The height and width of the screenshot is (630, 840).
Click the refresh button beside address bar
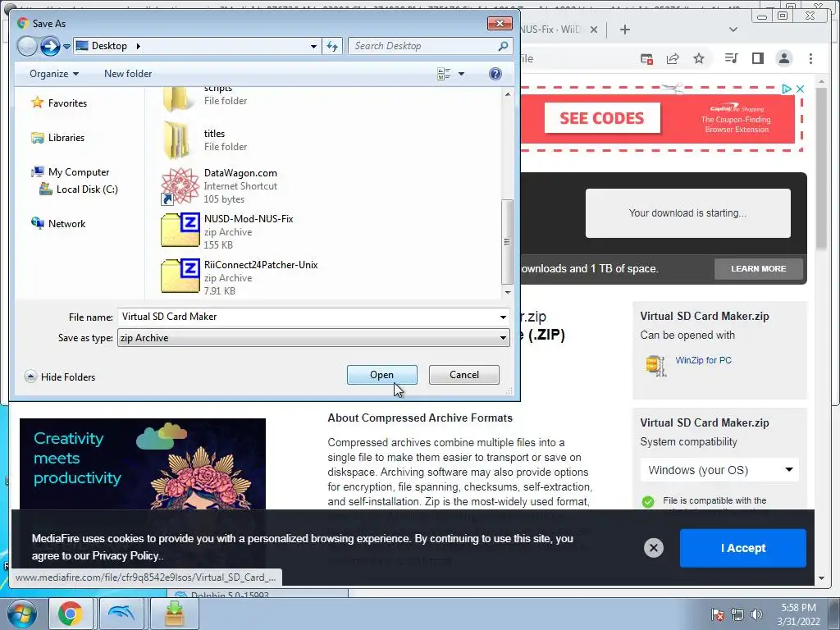coord(332,46)
